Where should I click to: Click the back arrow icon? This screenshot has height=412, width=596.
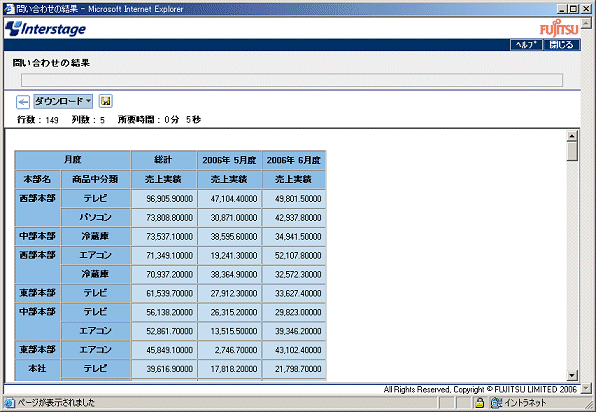23,102
